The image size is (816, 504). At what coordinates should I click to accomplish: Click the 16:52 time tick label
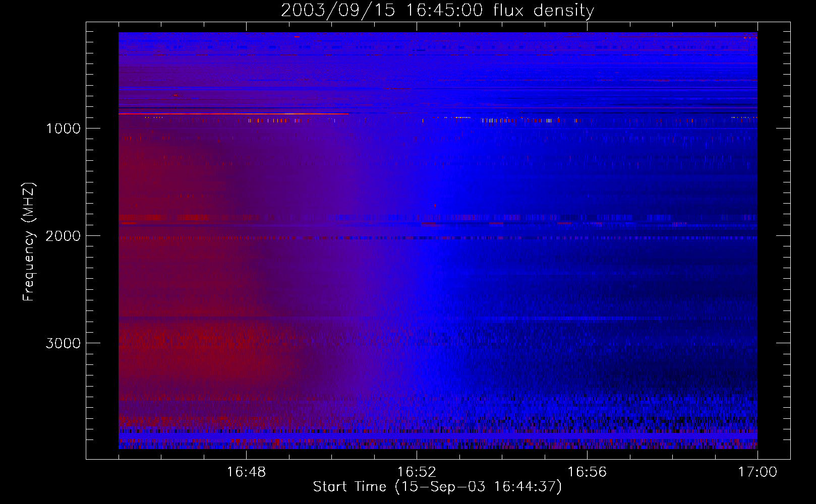tap(417, 472)
